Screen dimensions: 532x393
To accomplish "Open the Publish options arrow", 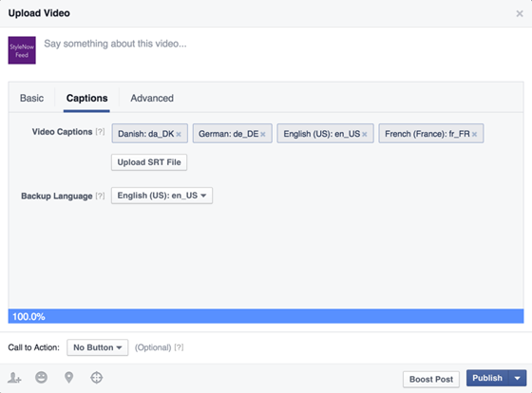I will [x=518, y=378].
